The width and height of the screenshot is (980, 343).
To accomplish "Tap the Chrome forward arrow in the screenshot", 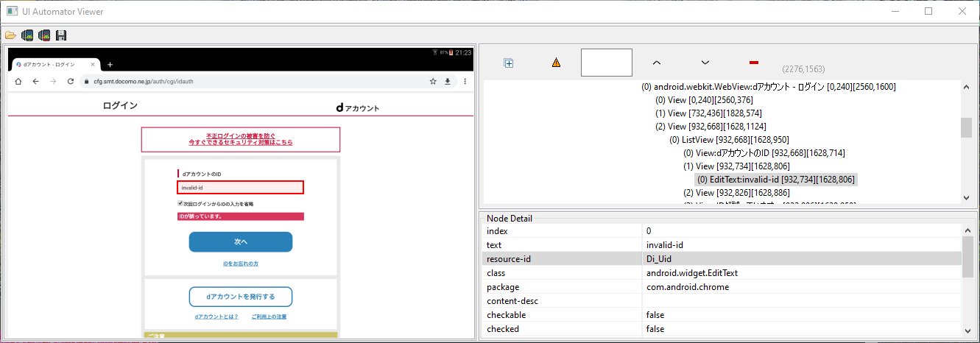I will [53, 81].
